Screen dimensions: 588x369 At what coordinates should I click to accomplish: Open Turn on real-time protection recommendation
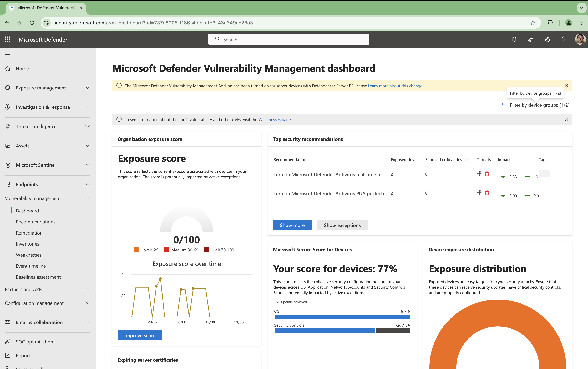[x=330, y=174]
